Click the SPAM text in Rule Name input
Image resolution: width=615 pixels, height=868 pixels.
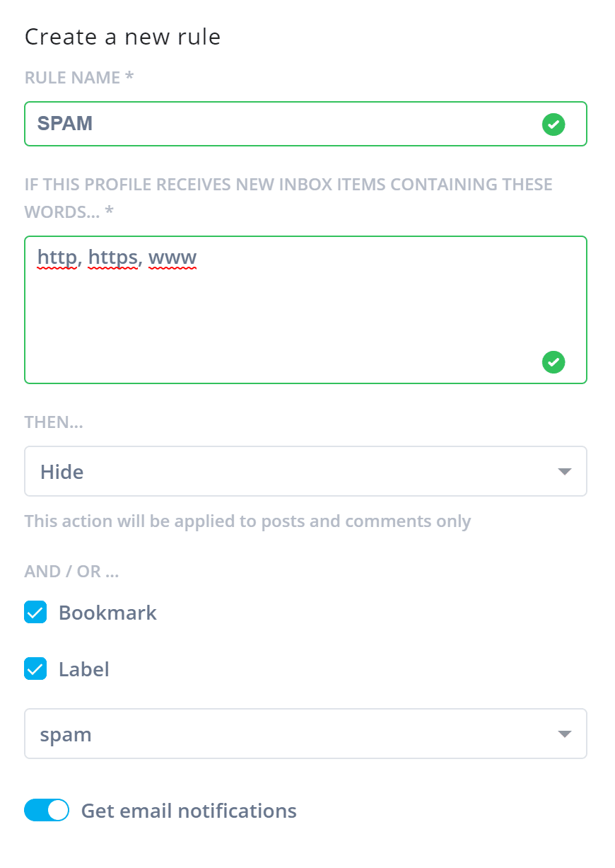click(65, 124)
